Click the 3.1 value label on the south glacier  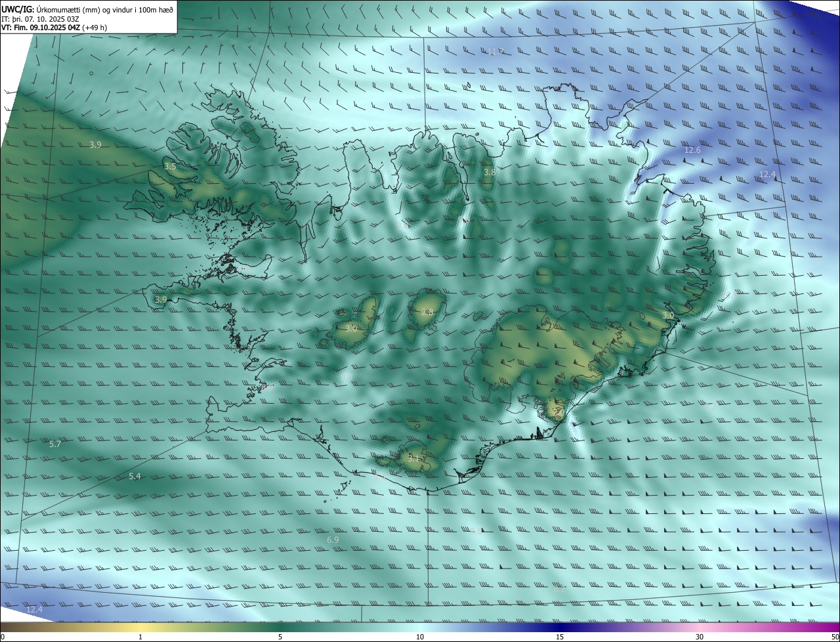pos(413,458)
